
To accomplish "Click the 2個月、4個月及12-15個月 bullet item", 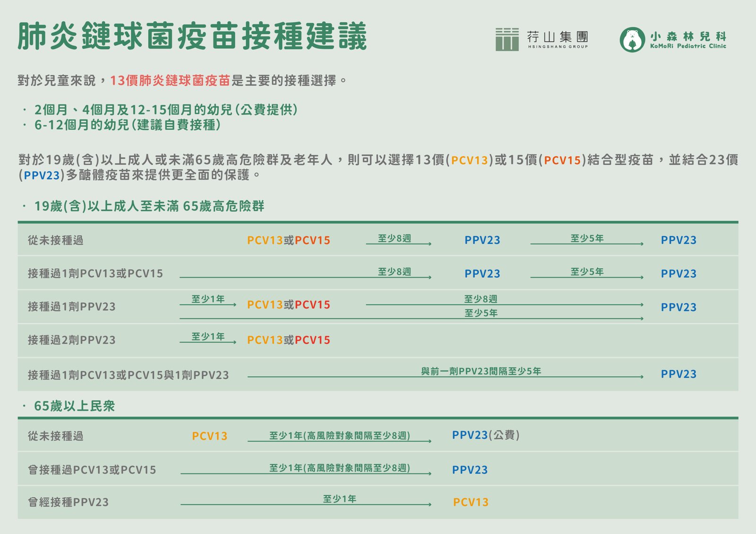I will pyautogui.click(x=165, y=110).
